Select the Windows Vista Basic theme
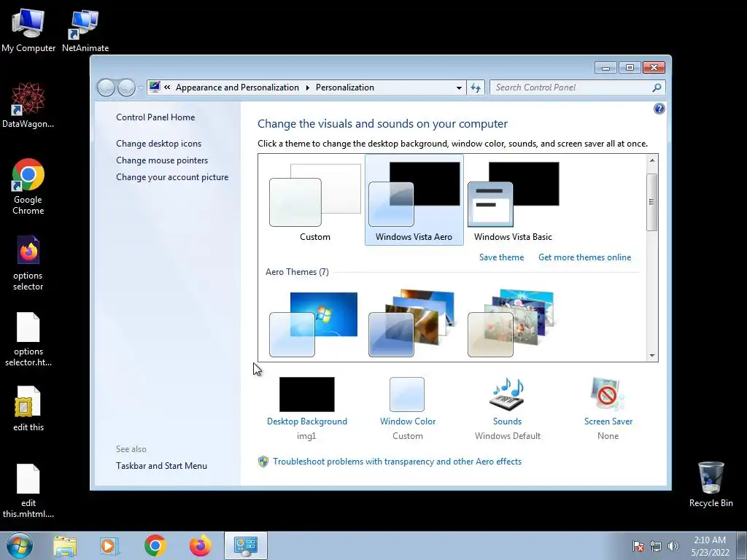This screenshot has width=747, height=560. (x=513, y=200)
